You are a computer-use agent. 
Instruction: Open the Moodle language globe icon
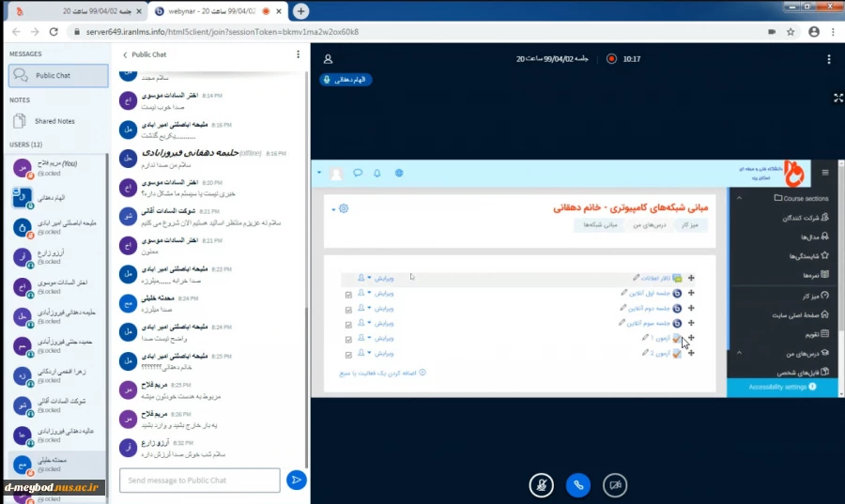(399, 173)
